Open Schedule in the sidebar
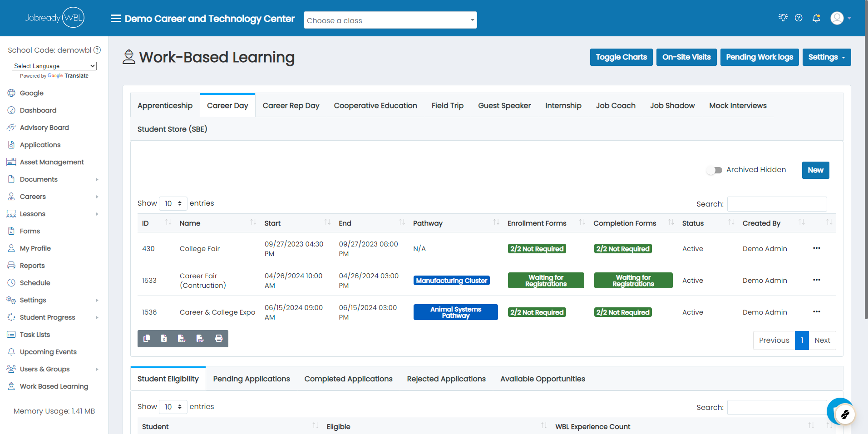 click(x=35, y=283)
